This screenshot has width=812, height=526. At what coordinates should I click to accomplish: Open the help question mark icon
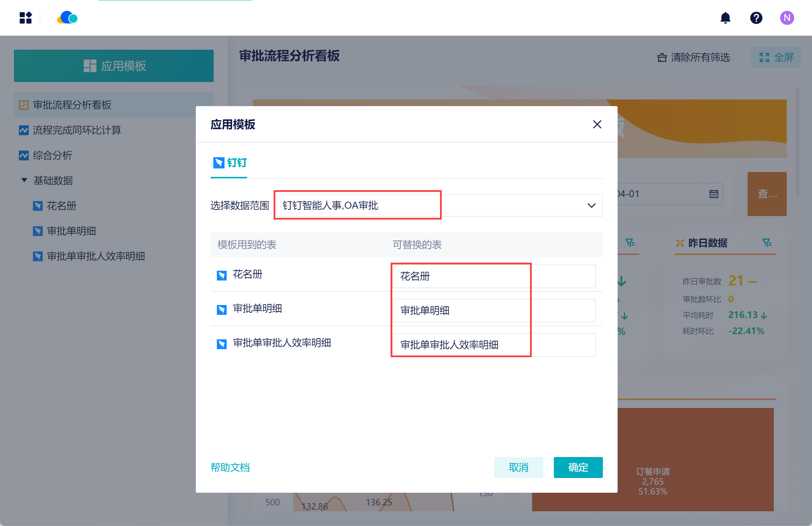pos(756,18)
